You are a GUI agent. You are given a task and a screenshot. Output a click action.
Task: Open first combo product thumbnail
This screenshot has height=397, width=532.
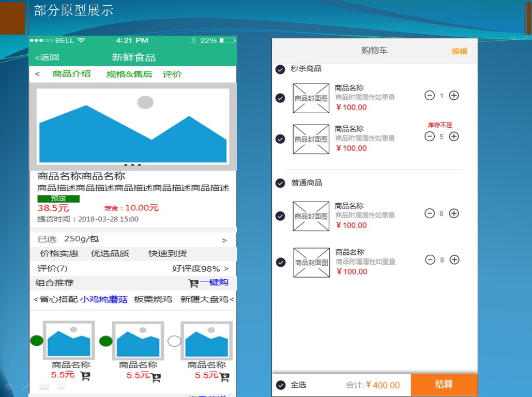tap(69, 340)
